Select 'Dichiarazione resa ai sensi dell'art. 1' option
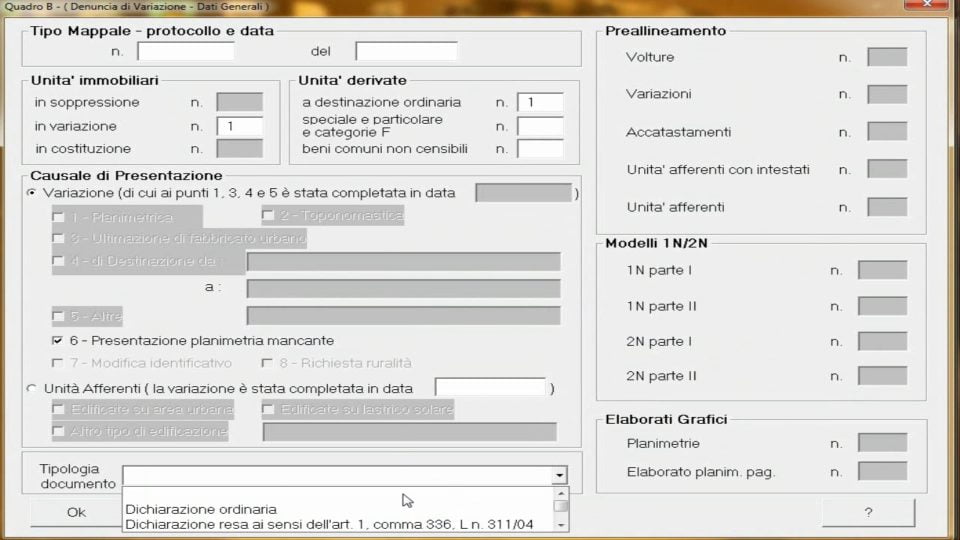 pos(329,525)
